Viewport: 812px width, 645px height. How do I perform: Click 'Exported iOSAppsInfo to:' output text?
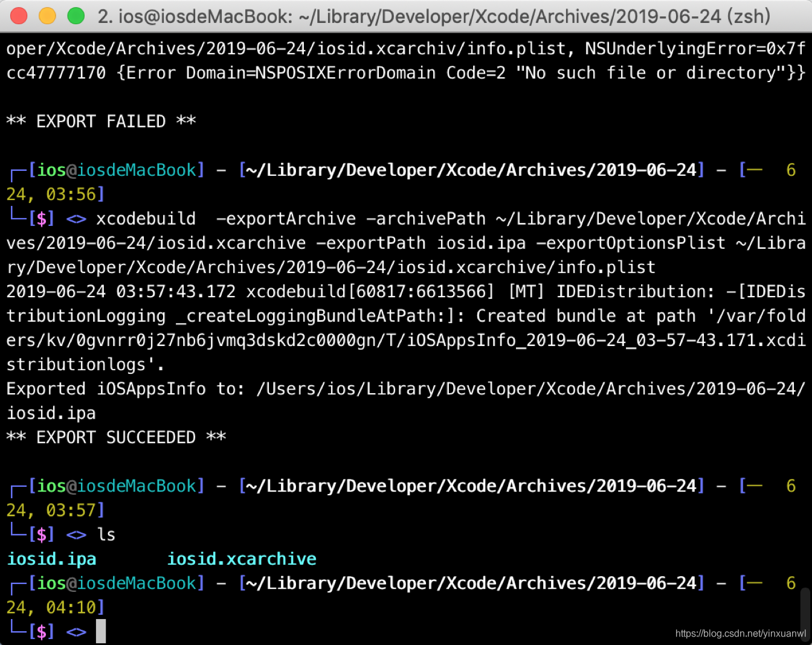coord(126,389)
